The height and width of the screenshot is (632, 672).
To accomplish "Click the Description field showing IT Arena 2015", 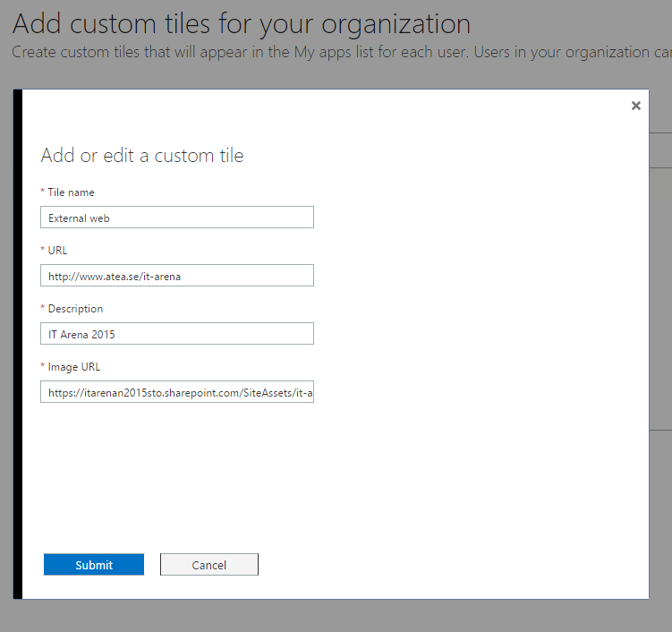I will [x=177, y=334].
